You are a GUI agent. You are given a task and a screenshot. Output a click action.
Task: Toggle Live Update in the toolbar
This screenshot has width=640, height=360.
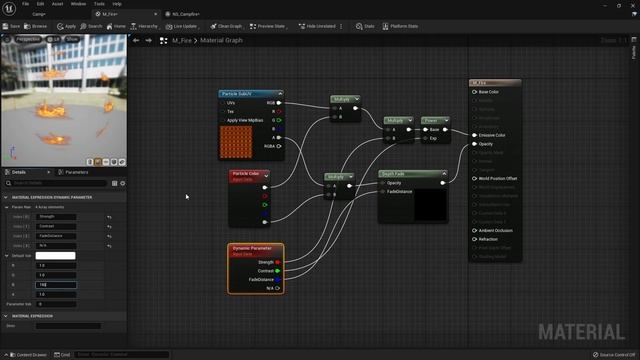click(182, 26)
